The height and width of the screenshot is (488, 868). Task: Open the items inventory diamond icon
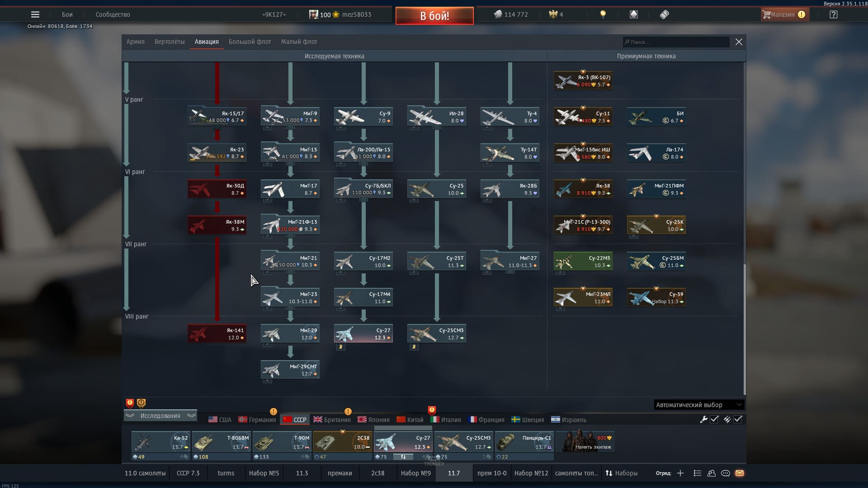coord(634,14)
